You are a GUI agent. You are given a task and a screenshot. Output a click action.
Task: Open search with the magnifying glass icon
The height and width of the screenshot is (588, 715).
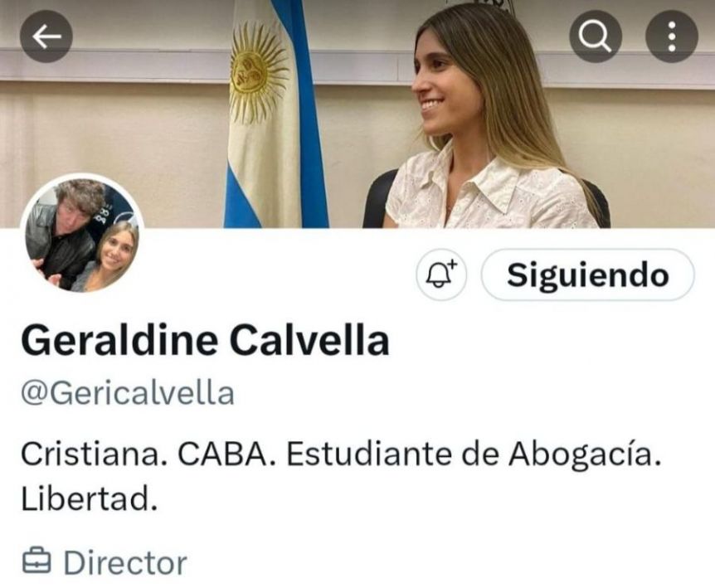(596, 36)
